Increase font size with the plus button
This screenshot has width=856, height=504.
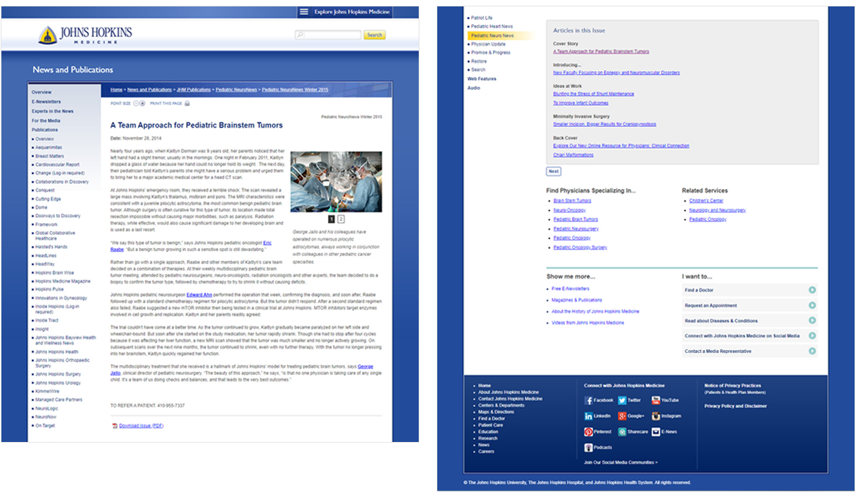(x=142, y=103)
